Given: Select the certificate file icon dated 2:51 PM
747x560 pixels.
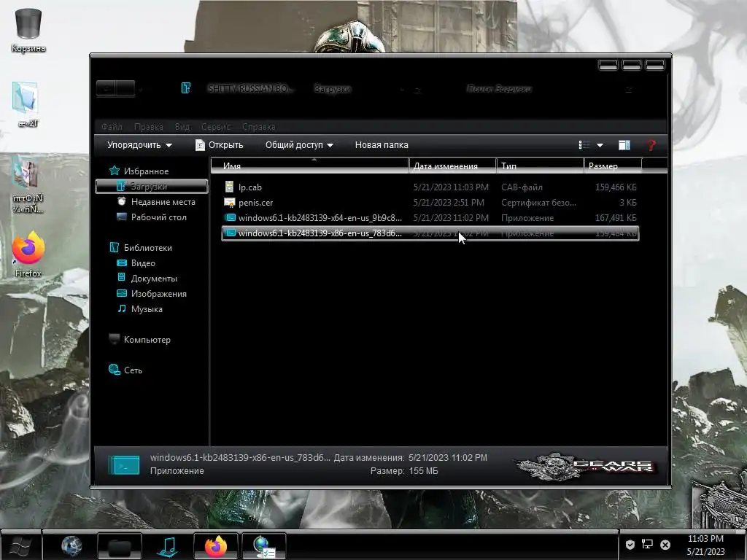Looking at the screenshot, I should point(229,203).
